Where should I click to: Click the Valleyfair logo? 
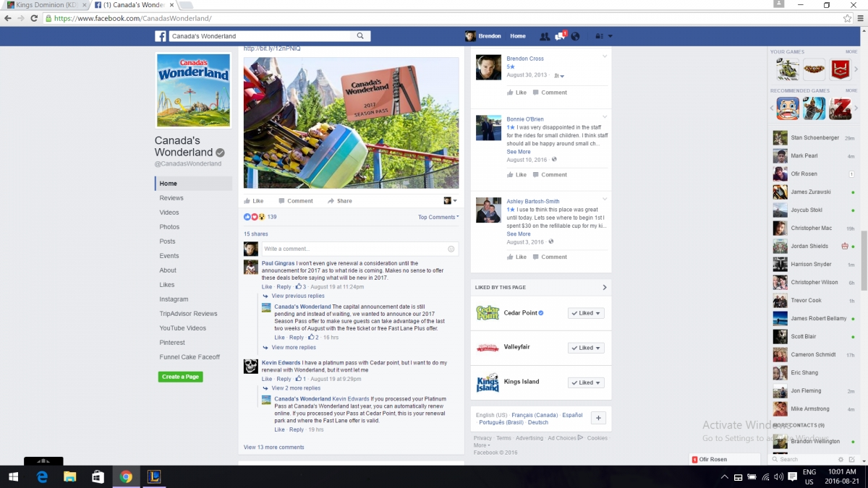pos(488,348)
